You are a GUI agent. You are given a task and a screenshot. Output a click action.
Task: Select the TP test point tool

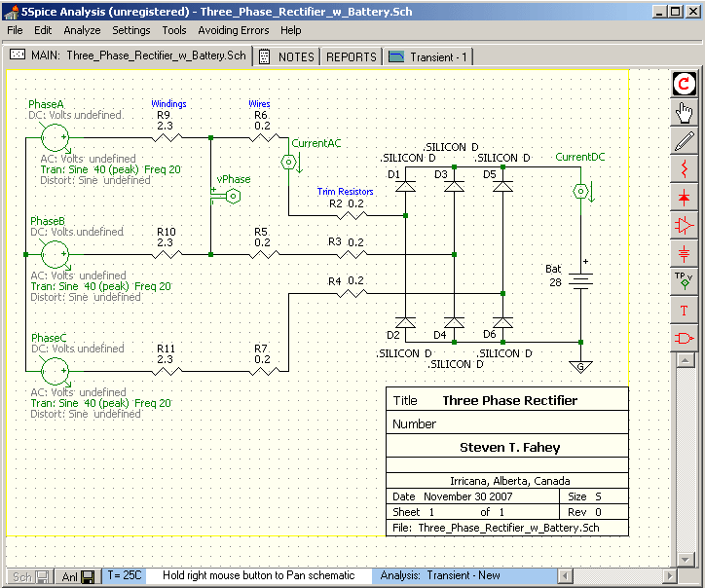[x=686, y=282]
